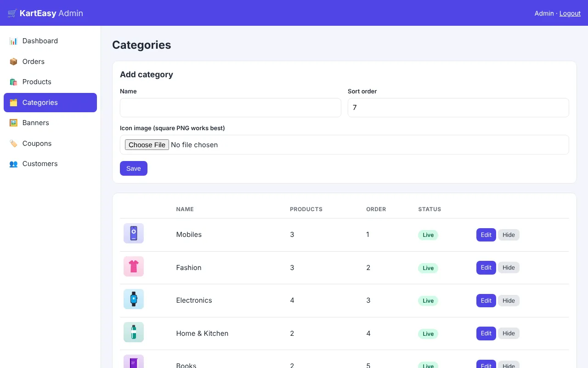Viewport: 588px width, 368px height.
Task: Hide the Home & Kitchen category
Action: click(509, 333)
